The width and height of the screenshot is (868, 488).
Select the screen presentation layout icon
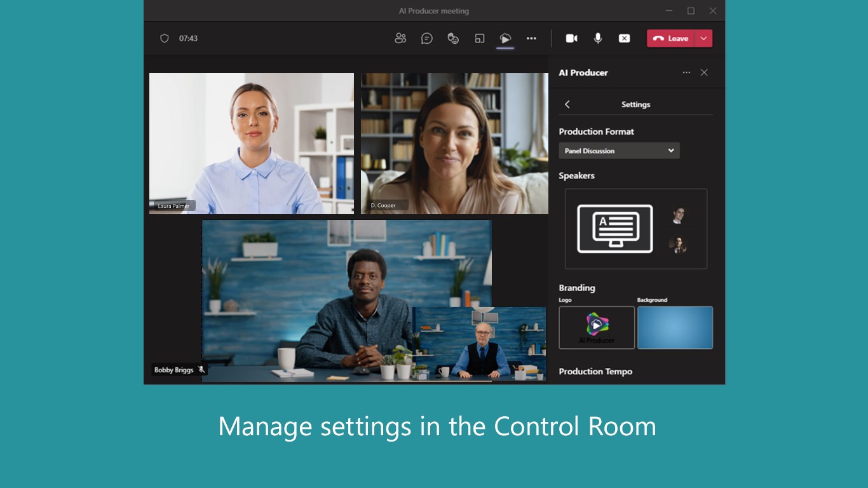[x=615, y=229]
